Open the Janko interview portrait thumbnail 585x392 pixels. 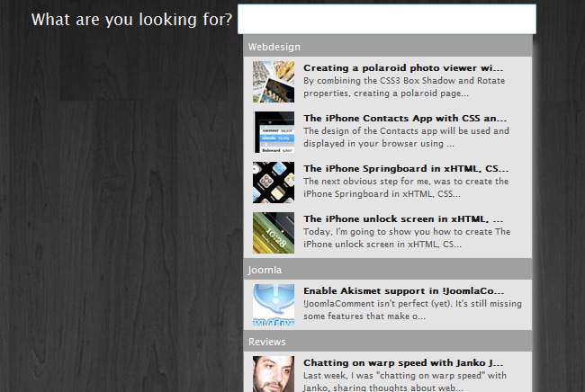pyautogui.click(x=274, y=374)
